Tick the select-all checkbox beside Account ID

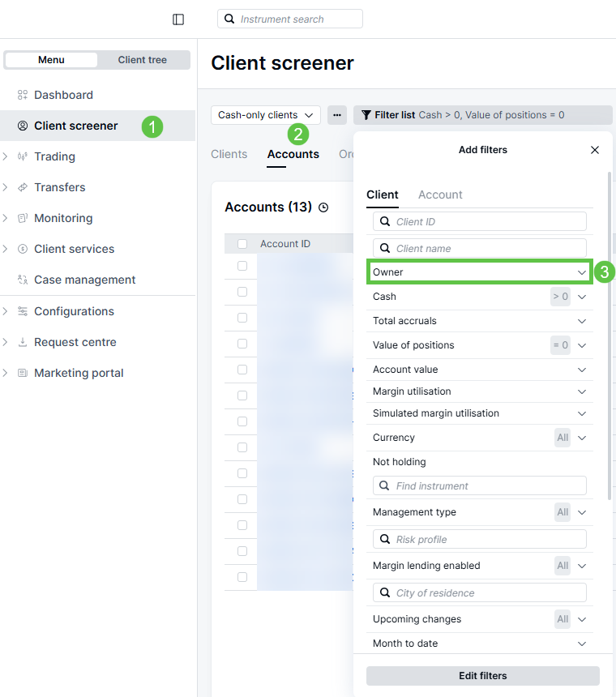pyautogui.click(x=242, y=244)
